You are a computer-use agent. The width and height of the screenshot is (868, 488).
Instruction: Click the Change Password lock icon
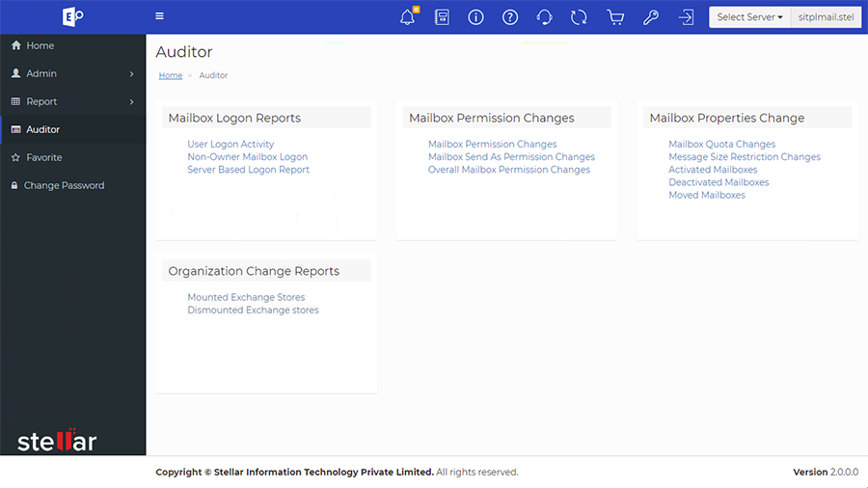pos(14,185)
